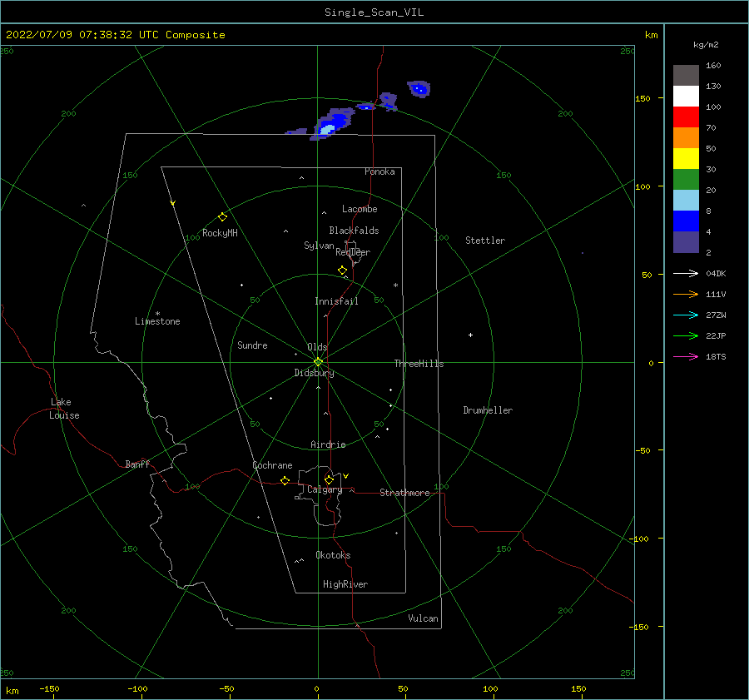Click yellow diamond marker below Cochrane
The width and height of the screenshot is (749, 700).
285,481
